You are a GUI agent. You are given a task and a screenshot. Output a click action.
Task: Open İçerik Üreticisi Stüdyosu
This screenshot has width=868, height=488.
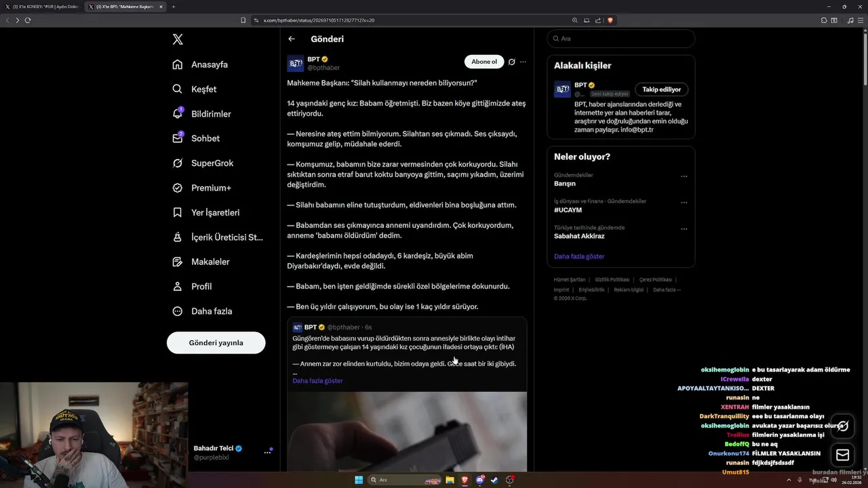(x=218, y=237)
